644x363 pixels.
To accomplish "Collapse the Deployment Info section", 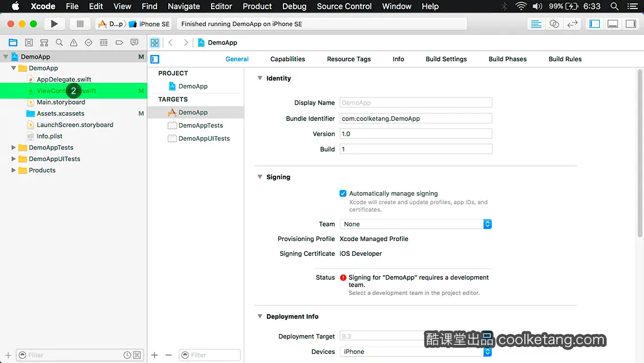I will tap(260, 316).
